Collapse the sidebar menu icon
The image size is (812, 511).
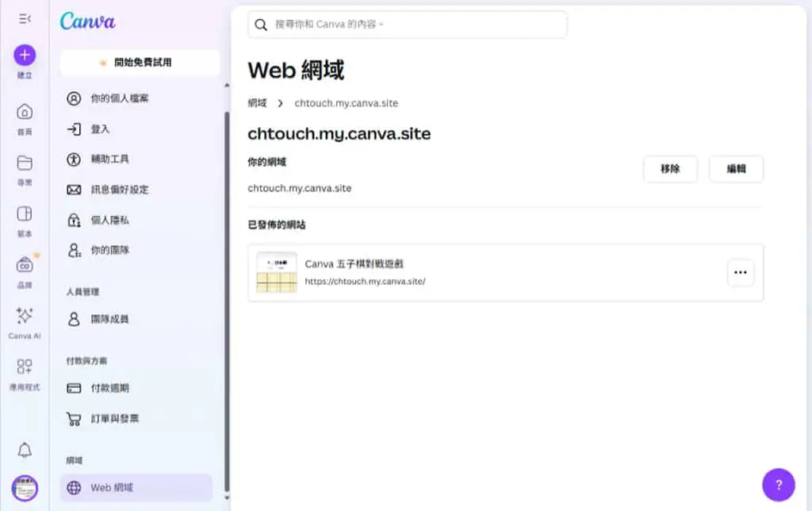click(x=25, y=19)
